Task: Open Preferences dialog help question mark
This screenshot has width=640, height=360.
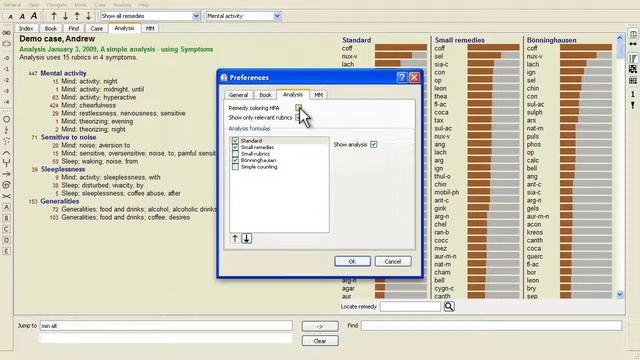Action: tap(402, 77)
